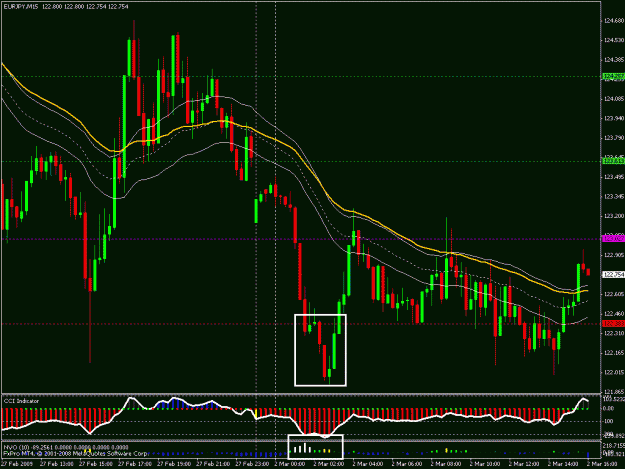Click the 122.460 price scale label
This screenshot has width=625, height=469.
point(614,314)
